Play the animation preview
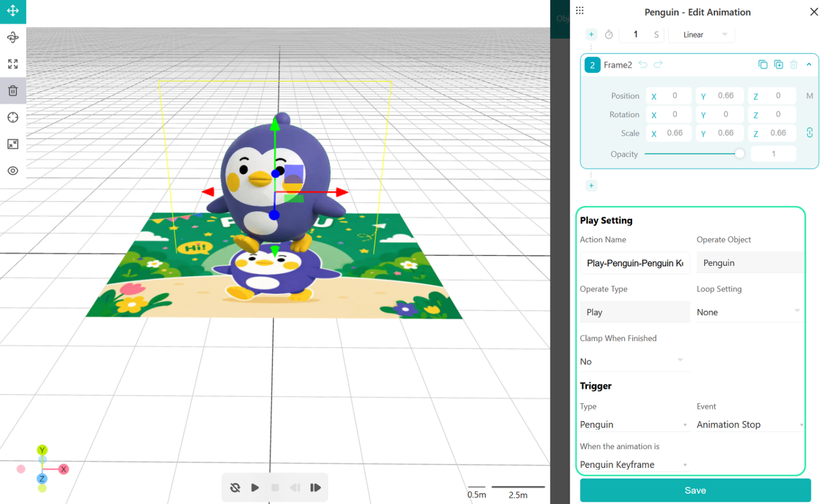Screen dimensions: 822x504 (x=255, y=488)
